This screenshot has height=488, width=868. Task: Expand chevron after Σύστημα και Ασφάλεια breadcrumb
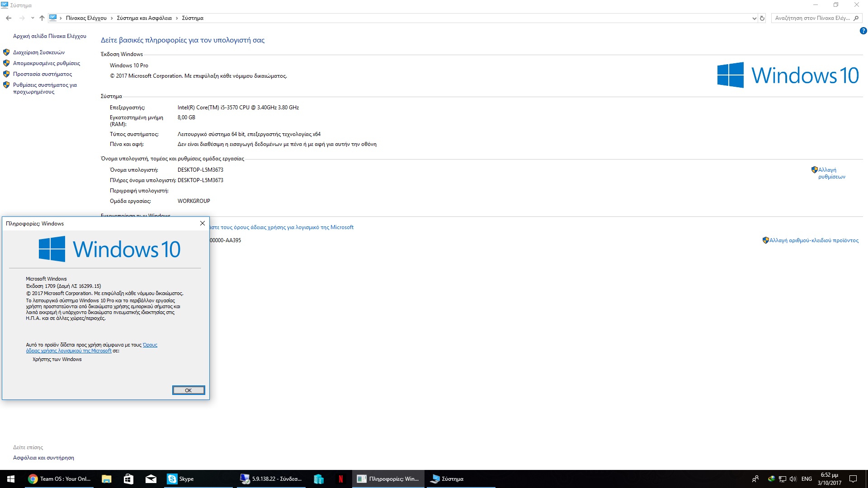177,18
